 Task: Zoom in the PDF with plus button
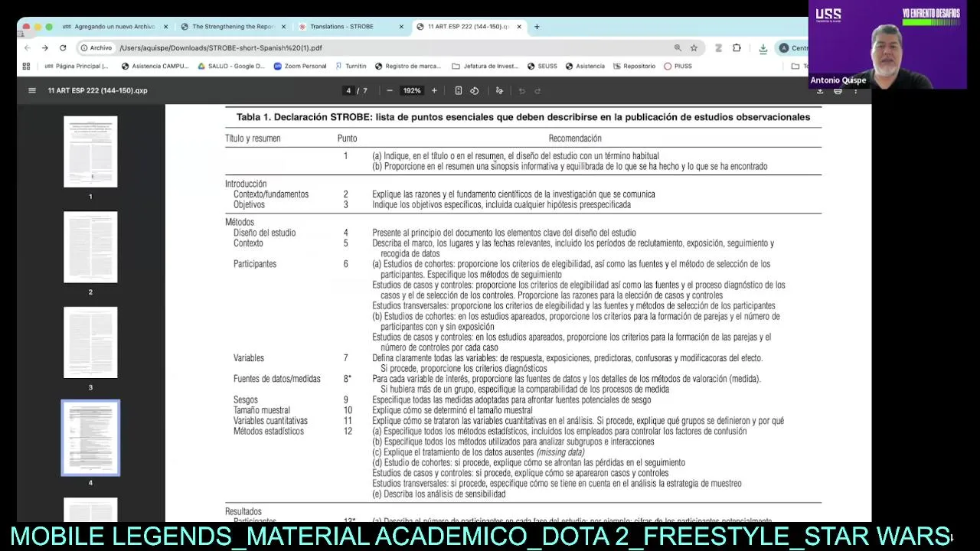click(434, 90)
